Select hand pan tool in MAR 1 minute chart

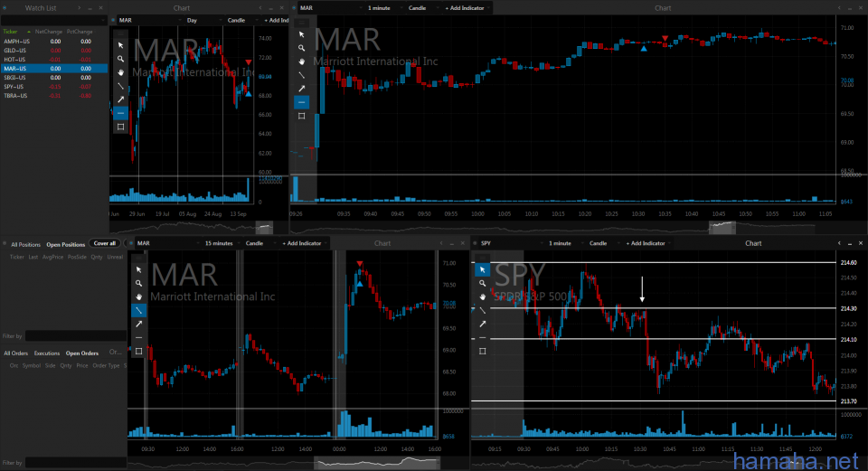(302, 61)
